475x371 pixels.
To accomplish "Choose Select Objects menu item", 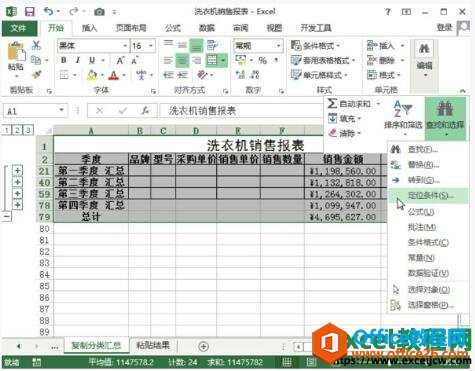I will click(428, 289).
